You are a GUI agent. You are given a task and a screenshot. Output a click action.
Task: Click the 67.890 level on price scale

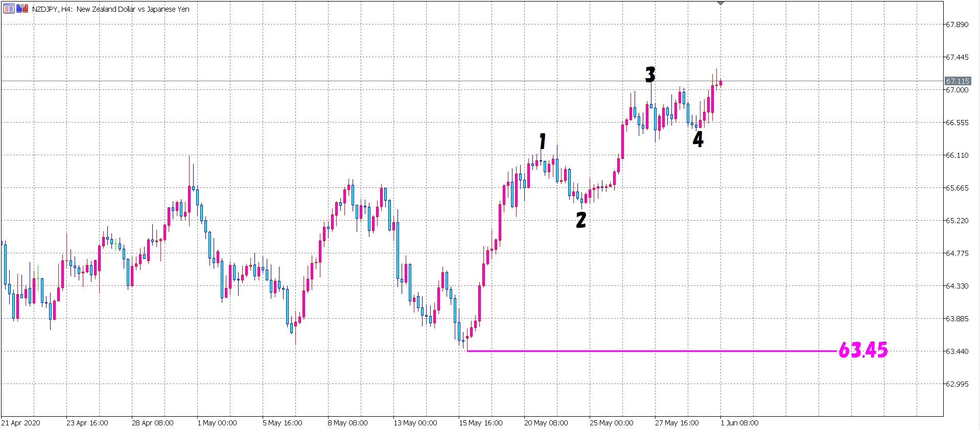pos(956,25)
